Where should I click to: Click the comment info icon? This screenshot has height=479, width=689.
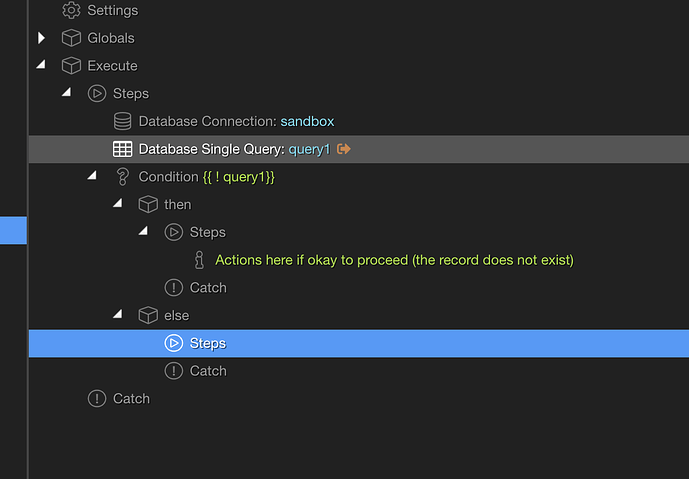pyautogui.click(x=199, y=260)
